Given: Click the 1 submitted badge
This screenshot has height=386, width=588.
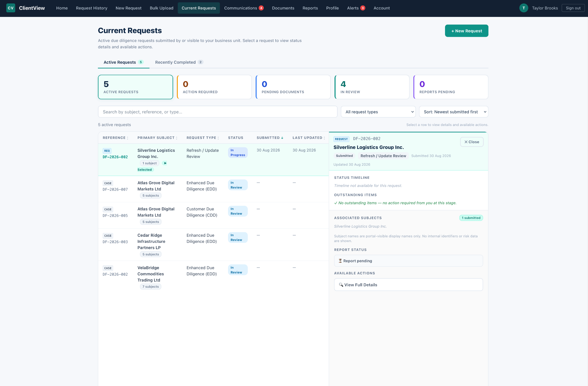Looking at the screenshot, I should pos(471,218).
